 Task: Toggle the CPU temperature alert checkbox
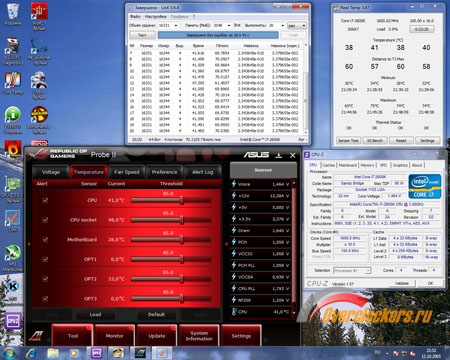click(x=45, y=200)
